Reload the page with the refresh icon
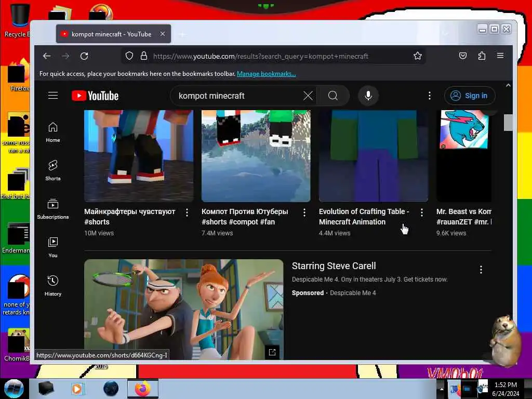 84,56
